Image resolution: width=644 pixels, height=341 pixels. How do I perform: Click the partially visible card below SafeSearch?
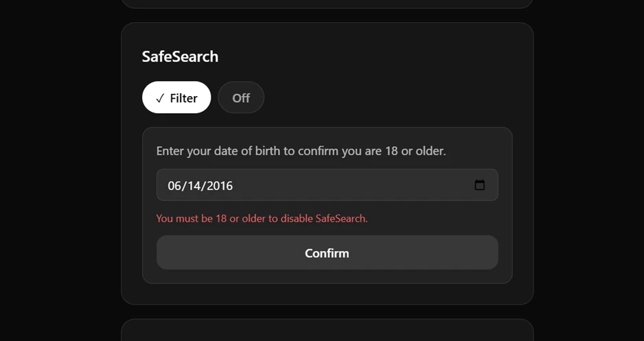click(x=327, y=330)
